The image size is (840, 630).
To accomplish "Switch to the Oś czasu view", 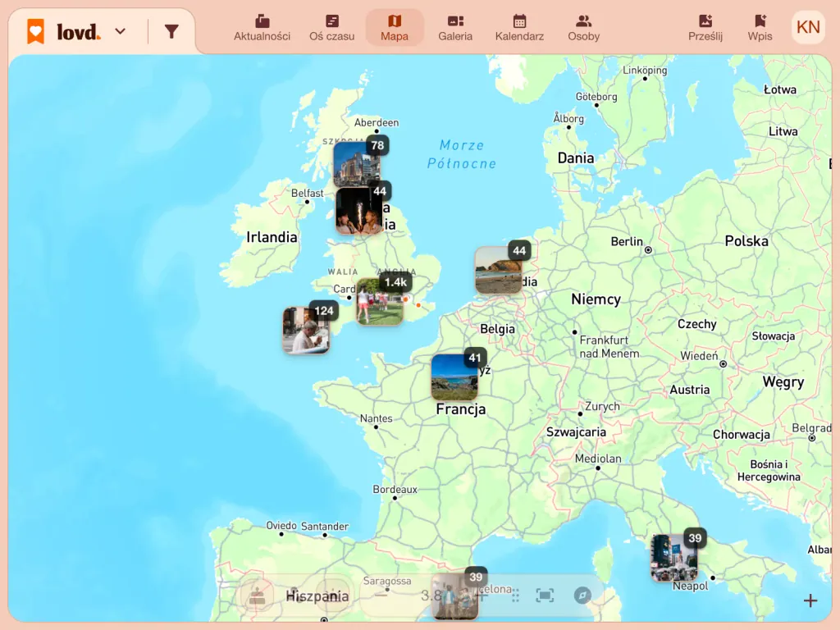I will 332,28.
